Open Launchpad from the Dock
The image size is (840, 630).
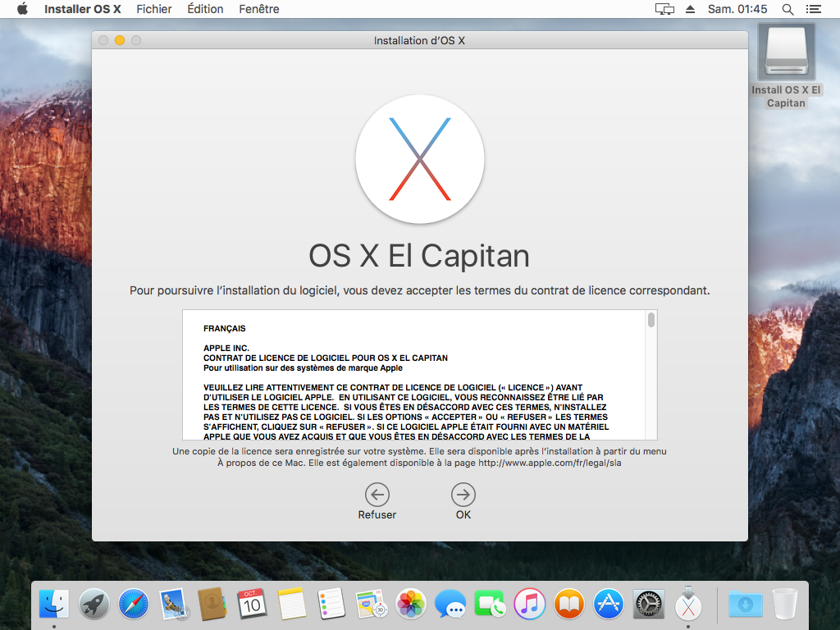click(94, 605)
